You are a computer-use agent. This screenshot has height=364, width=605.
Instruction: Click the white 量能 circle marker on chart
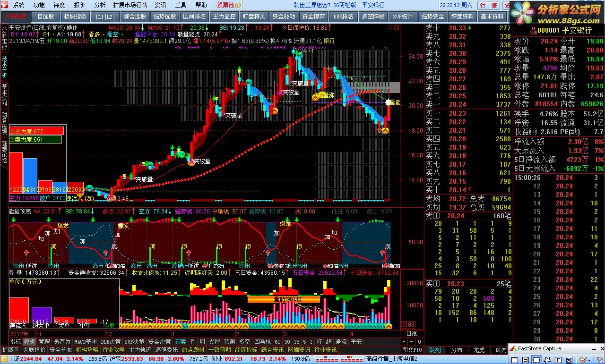pyautogui.click(x=389, y=102)
